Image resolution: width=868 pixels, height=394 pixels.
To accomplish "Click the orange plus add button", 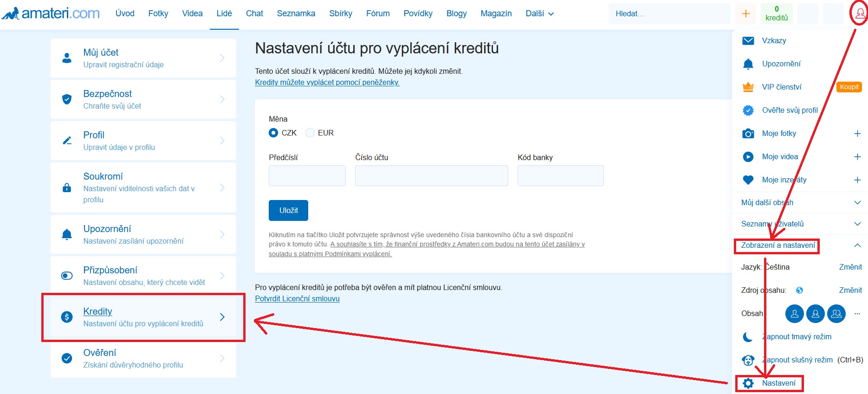I will (x=746, y=13).
